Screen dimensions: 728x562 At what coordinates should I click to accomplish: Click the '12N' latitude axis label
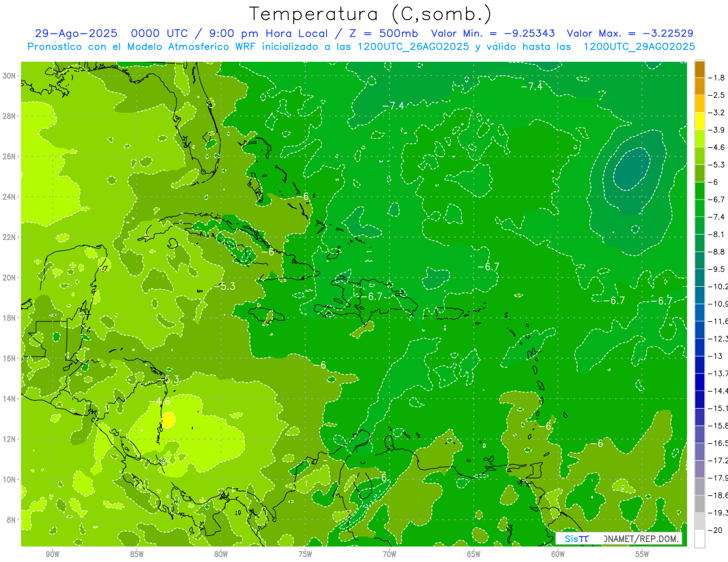click(10, 439)
